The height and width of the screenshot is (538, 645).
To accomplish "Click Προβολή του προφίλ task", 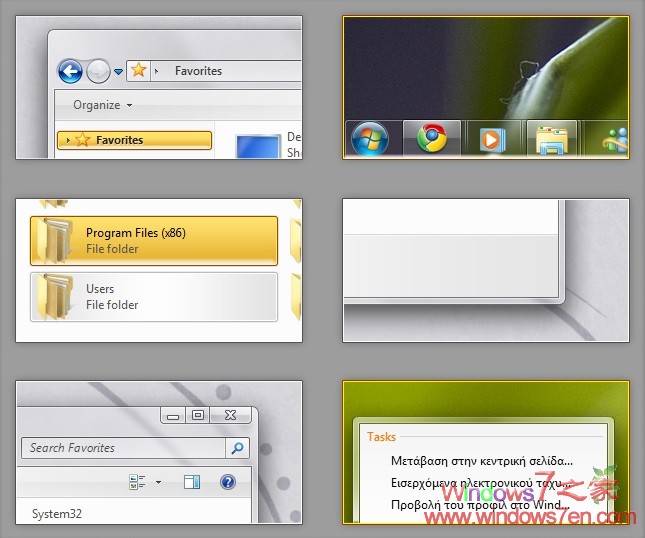I will [480, 505].
